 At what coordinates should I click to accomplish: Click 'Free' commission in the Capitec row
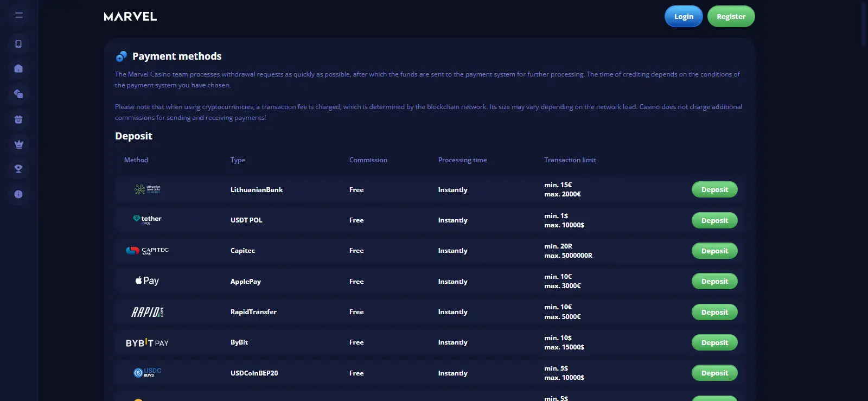coord(356,251)
